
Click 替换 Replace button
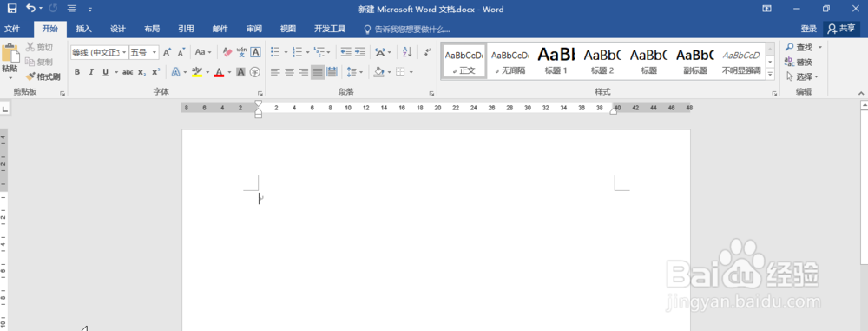tap(799, 62)
